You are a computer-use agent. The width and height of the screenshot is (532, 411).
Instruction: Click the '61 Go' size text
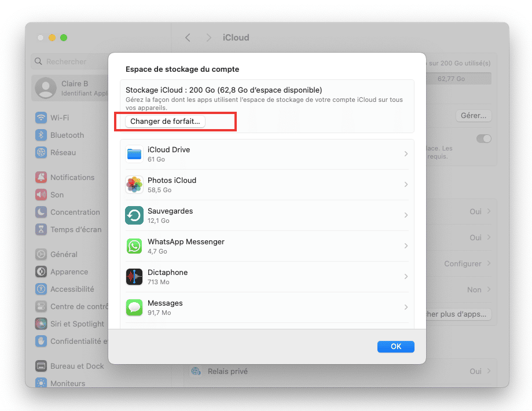(x=156, y=159)
